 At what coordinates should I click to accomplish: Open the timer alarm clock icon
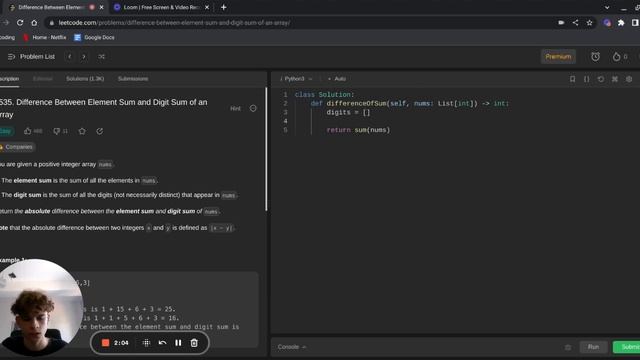[596, 57]
